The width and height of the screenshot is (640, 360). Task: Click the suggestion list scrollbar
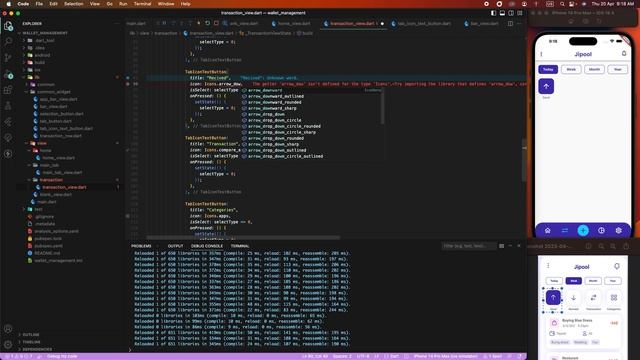coord(382,106)
